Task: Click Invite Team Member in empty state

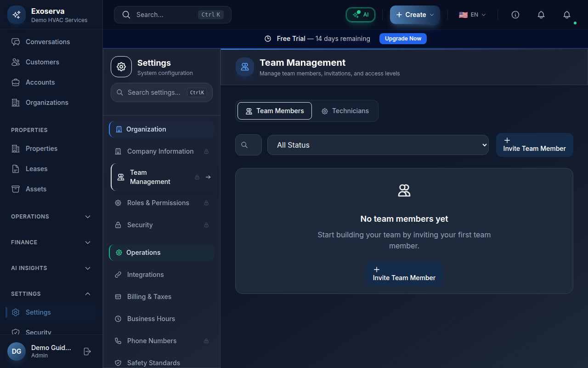Action: click(x=404, y=274)
